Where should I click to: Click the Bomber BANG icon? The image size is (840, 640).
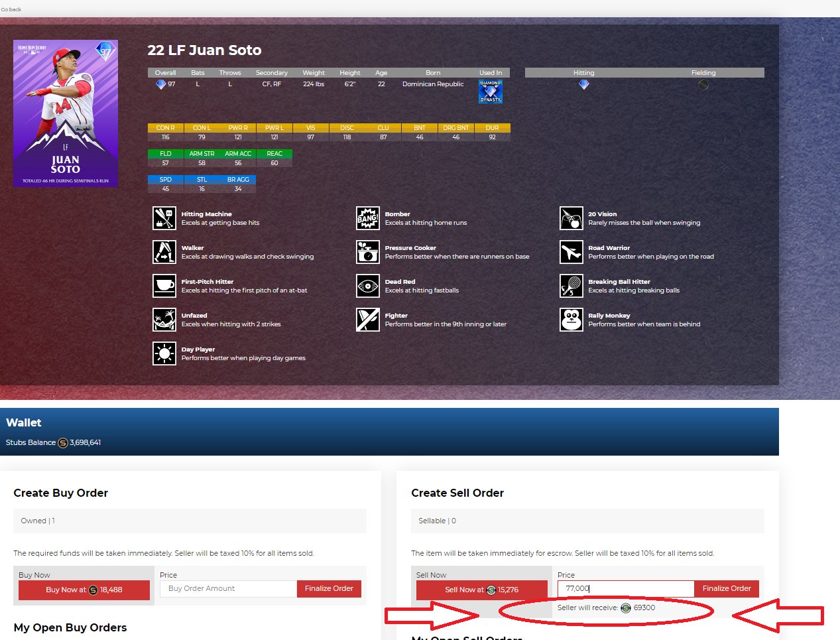coord(367,218)
